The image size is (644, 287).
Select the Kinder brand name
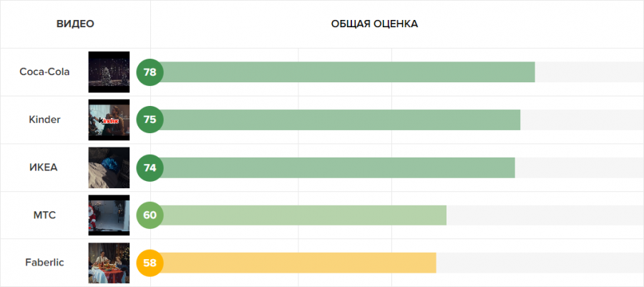[x=44, y=120]
